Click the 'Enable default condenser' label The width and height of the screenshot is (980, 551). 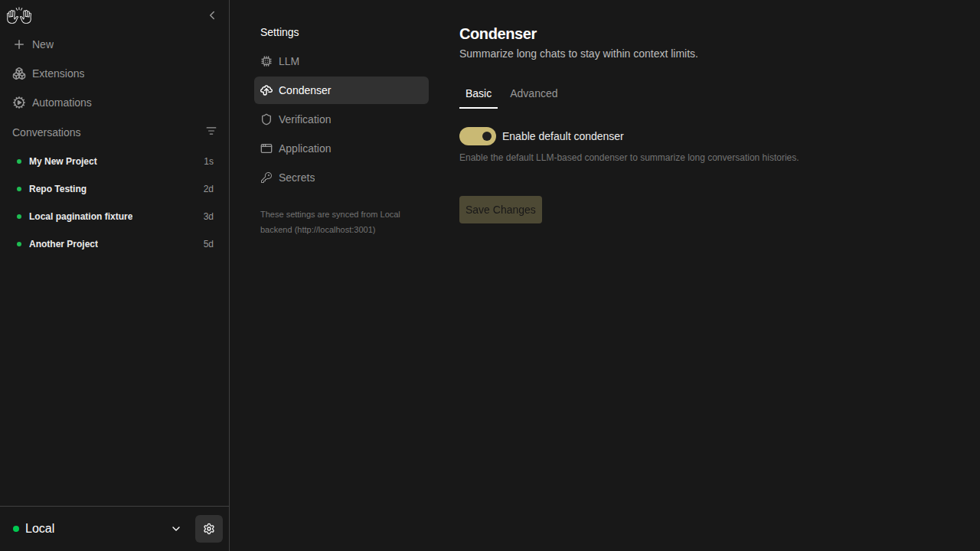point(563,136)
